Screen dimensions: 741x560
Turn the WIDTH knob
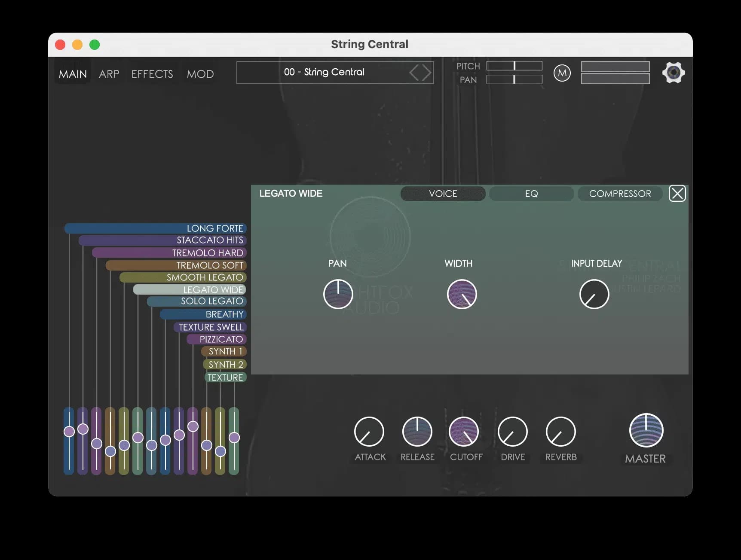pos(462,294)
